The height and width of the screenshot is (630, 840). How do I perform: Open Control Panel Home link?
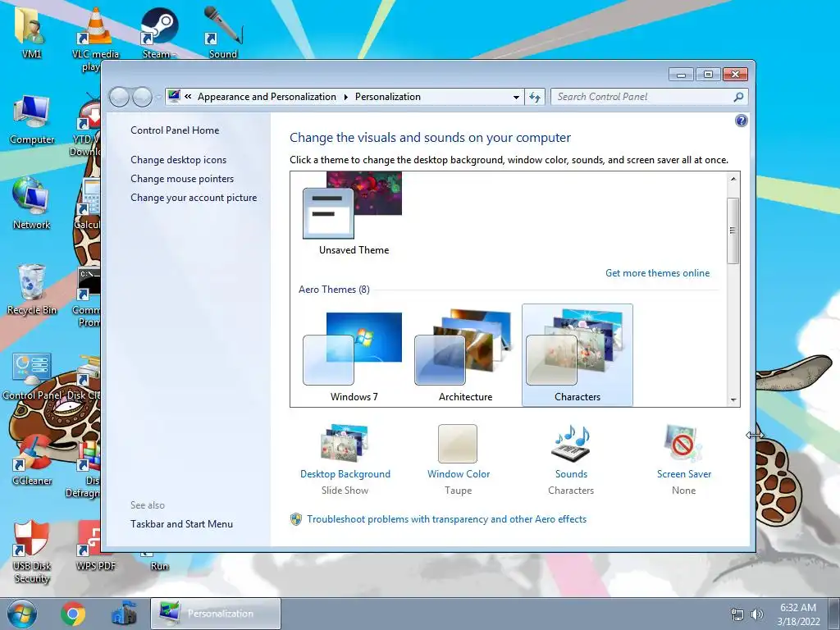(175, 130)
